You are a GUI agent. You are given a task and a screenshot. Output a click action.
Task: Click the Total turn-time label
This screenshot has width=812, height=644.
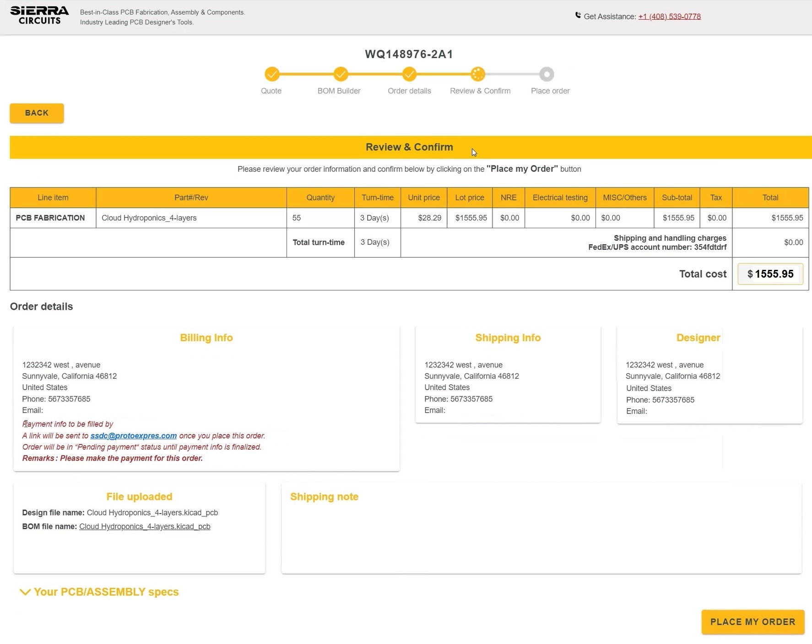click(319, 242)
